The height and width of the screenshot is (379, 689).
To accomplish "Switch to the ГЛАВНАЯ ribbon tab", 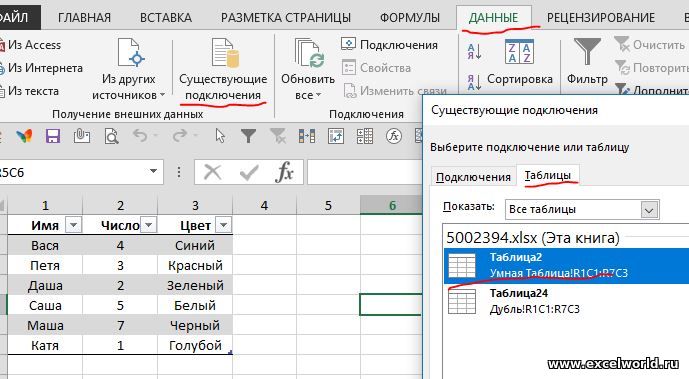I will click(84, 18).
